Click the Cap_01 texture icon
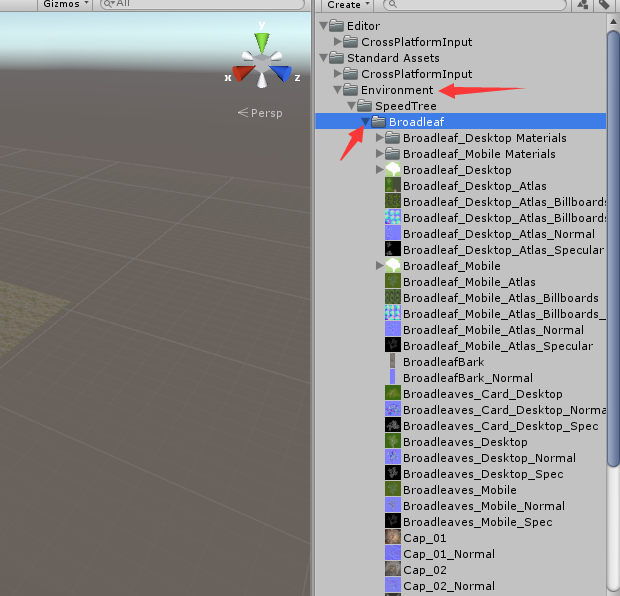Viewport: 620px width, 596px height. 393,537
